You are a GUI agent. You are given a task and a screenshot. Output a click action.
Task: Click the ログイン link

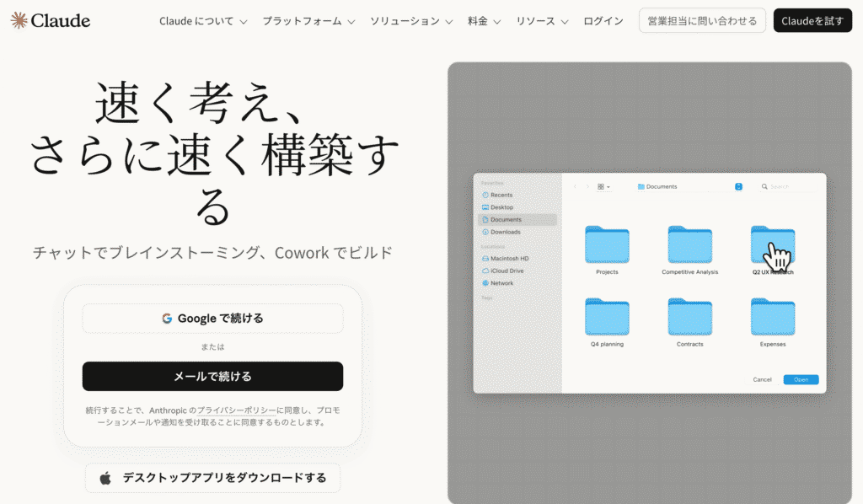tap(603, 21)
